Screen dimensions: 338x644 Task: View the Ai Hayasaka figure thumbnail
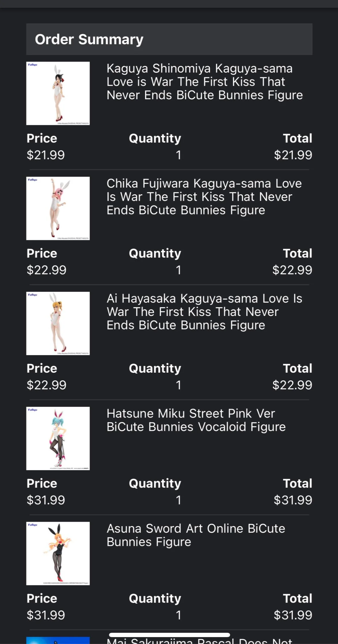58,324
